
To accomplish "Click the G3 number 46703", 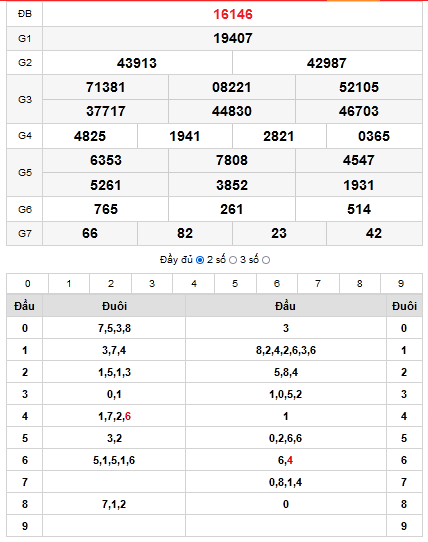I will point(359,111).
